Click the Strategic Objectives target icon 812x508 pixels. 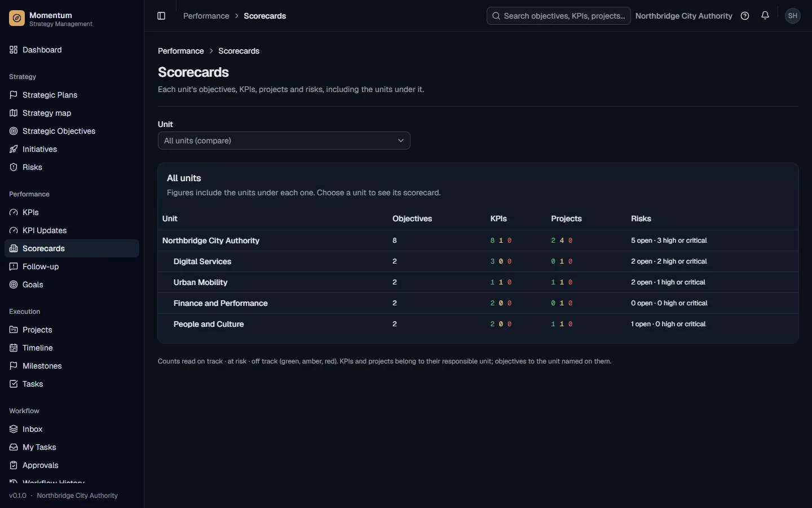click(14, 131)
